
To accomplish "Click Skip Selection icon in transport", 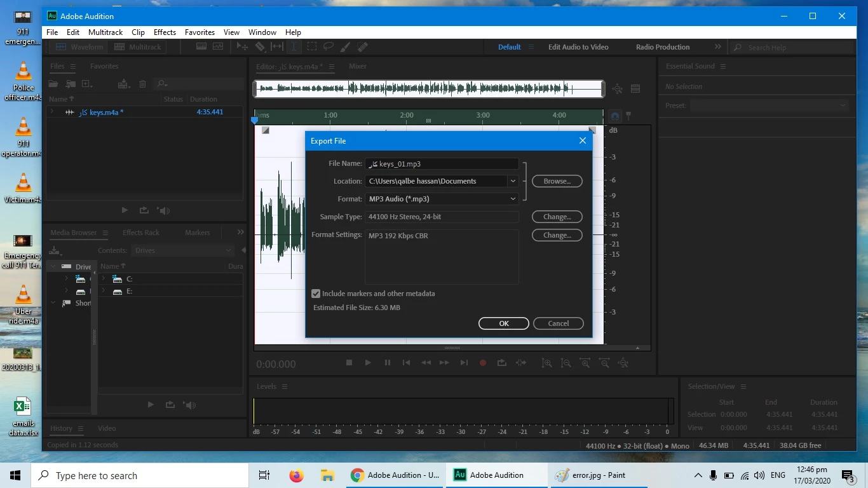I will (521, 363).
